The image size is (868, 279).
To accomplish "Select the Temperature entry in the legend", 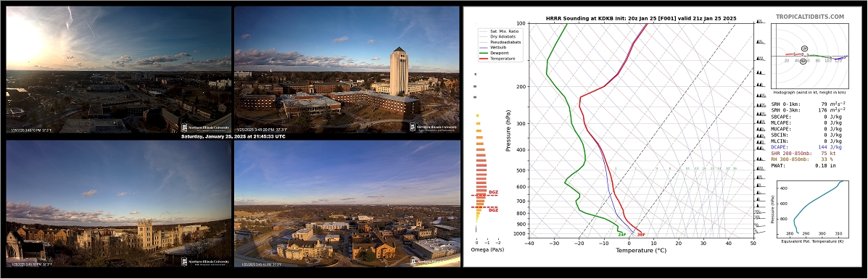I will (x=502, y=59).
